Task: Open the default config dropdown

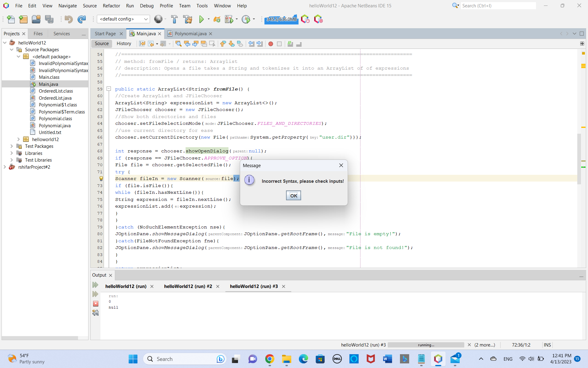Action: [123, 19]
